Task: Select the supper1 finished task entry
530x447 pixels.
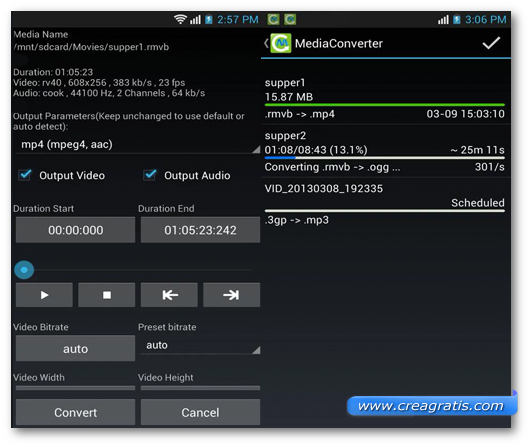Action: pyautogui.click(x=386, y=98)
